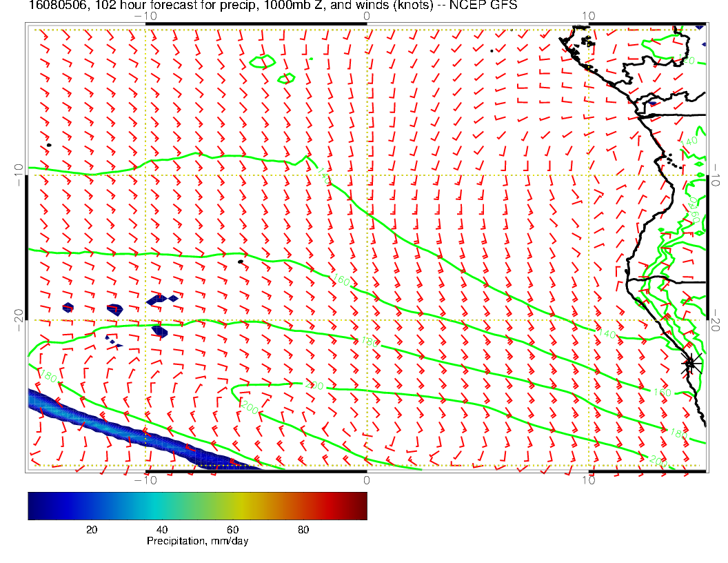The image size is (728, 563).
Task: Click the black star marker on the coast
Action: point(691,364)
